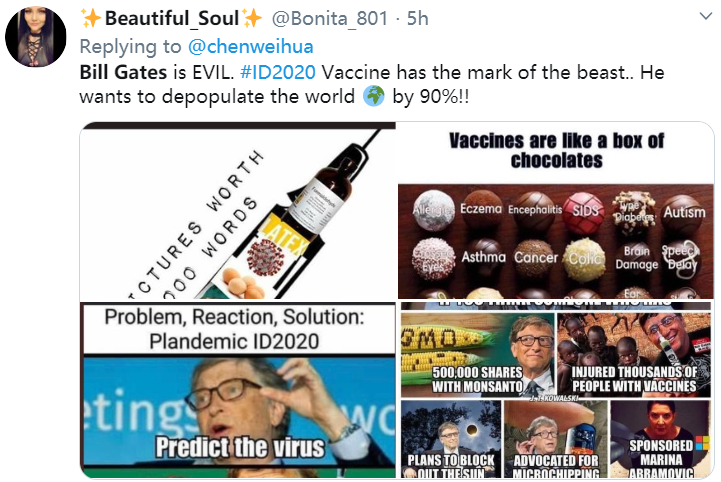
Task: Open the #ID2020 hashtag
Action: point(278,72)
